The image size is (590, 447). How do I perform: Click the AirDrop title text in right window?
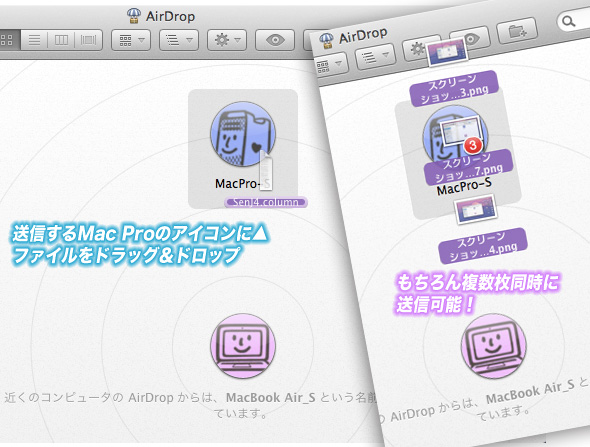pyautogui.click(x=363, y=36)
